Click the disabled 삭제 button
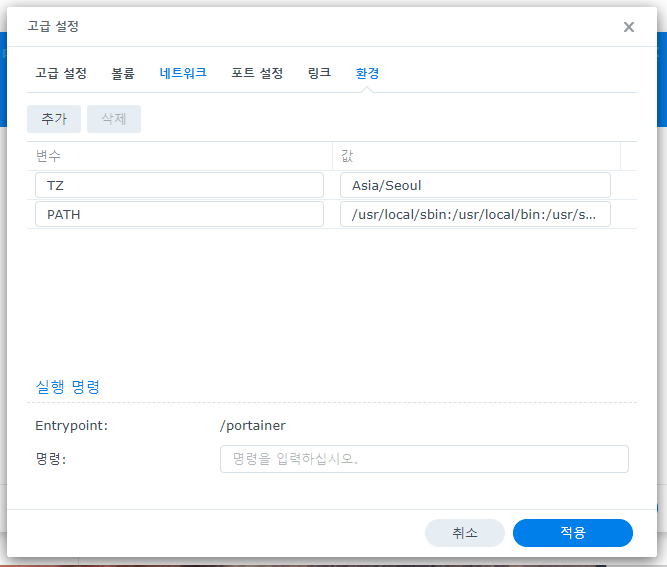 114,119
